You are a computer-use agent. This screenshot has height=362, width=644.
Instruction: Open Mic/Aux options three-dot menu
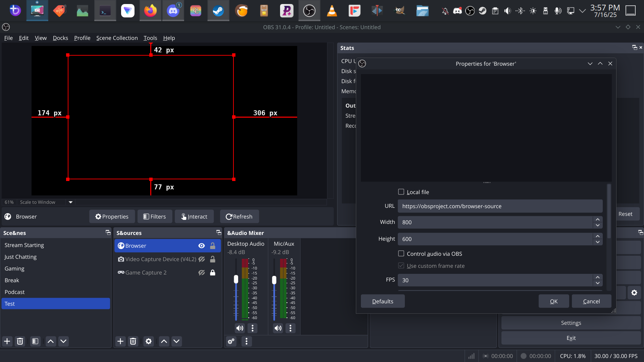coord(290,328)
